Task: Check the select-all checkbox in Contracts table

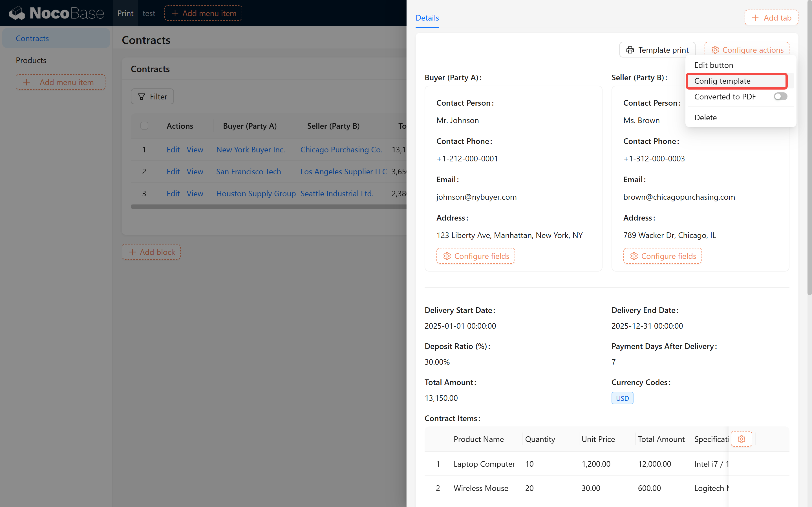Action: 144,126
